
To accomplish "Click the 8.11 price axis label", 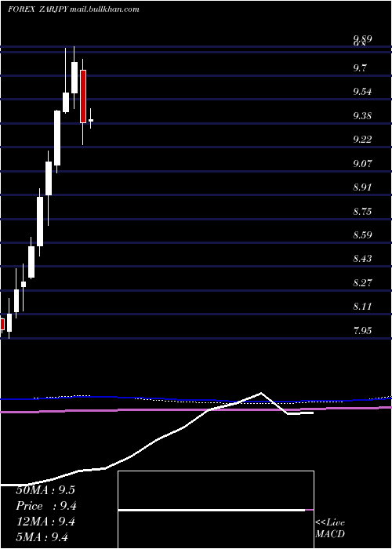I will click(x=362, y=307).
